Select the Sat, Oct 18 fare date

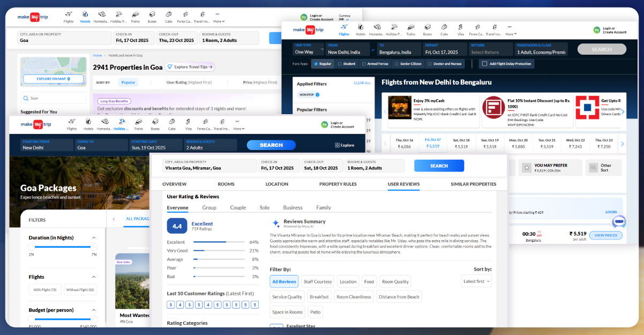(462, 143)
